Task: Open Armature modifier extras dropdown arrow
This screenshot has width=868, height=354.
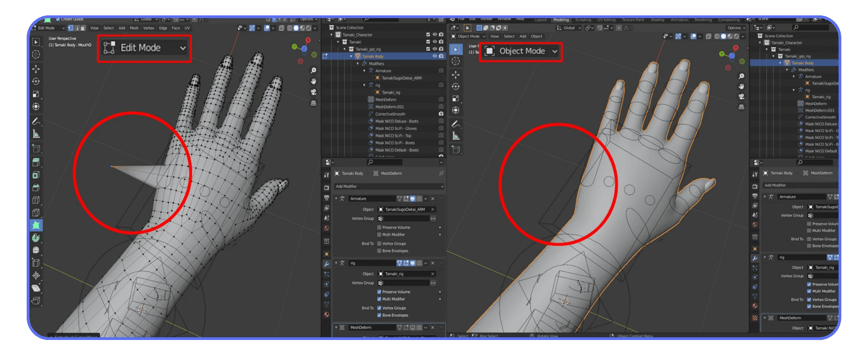Action: 426,198
